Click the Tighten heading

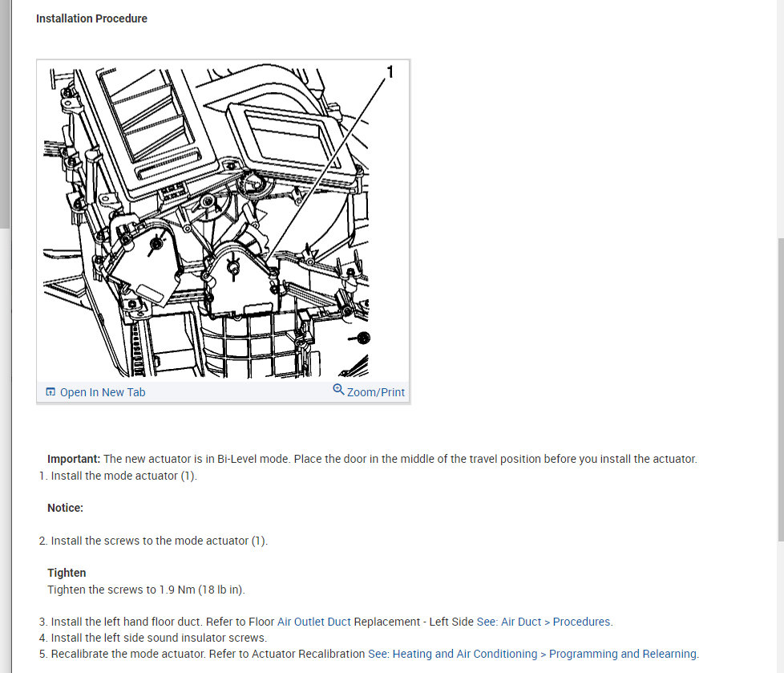(67, 573)
